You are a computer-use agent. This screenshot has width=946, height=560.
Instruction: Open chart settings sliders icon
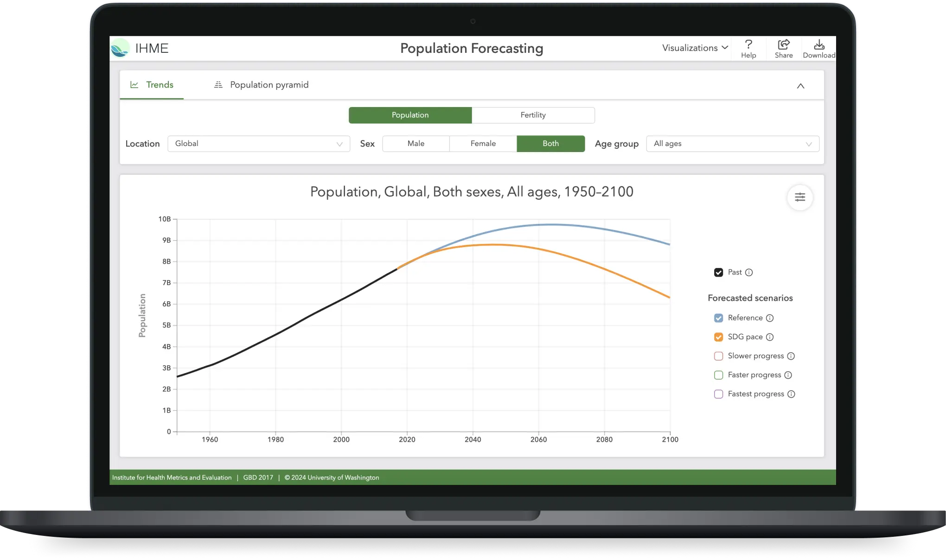click(800, 197)
